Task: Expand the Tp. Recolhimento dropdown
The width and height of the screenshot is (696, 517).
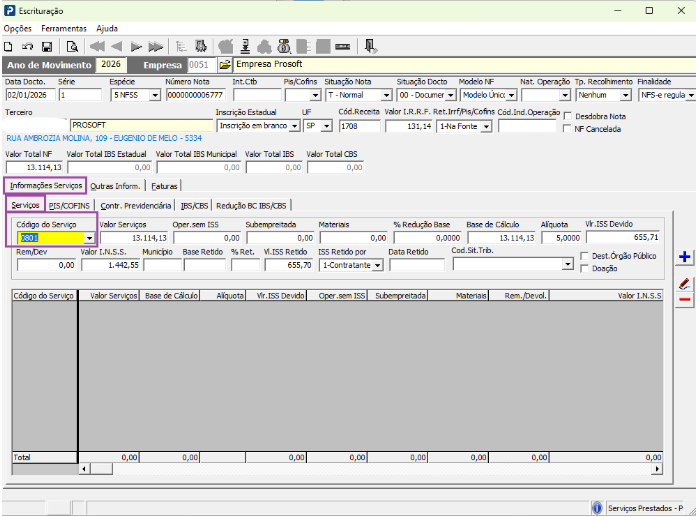Action: tap(625, 95)
